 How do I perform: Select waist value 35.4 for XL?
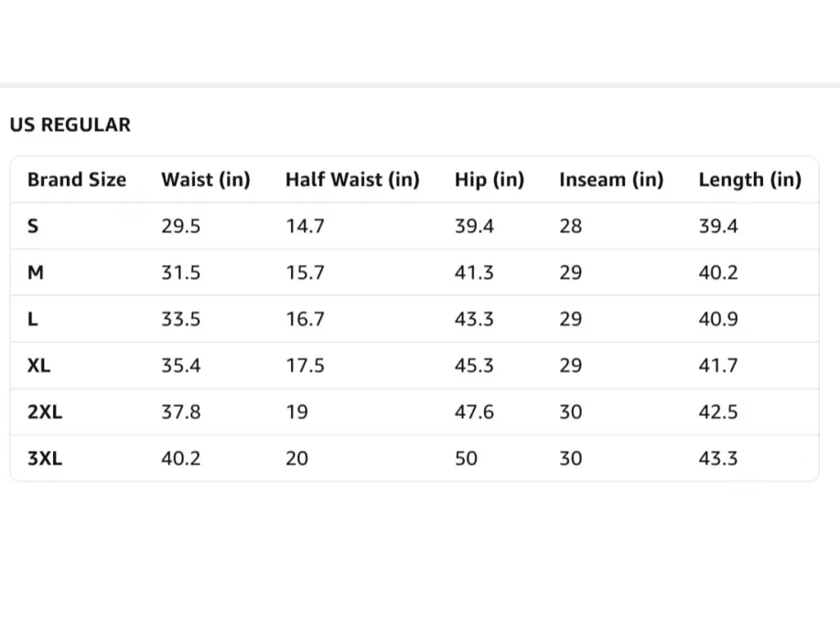[180, 366]
